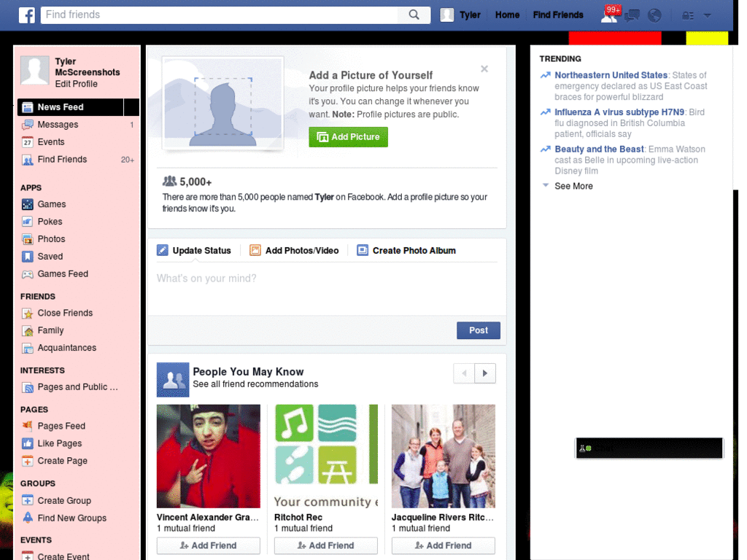Viewport: 747px width, 560px height.
Task: Click See all friend recommendations link
Action: [255, 384]
